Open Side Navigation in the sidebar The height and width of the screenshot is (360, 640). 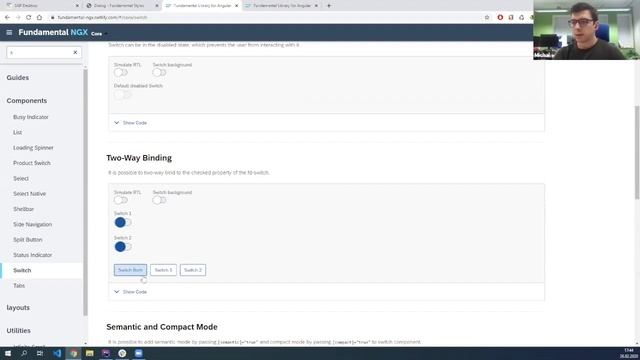[32, 224]
